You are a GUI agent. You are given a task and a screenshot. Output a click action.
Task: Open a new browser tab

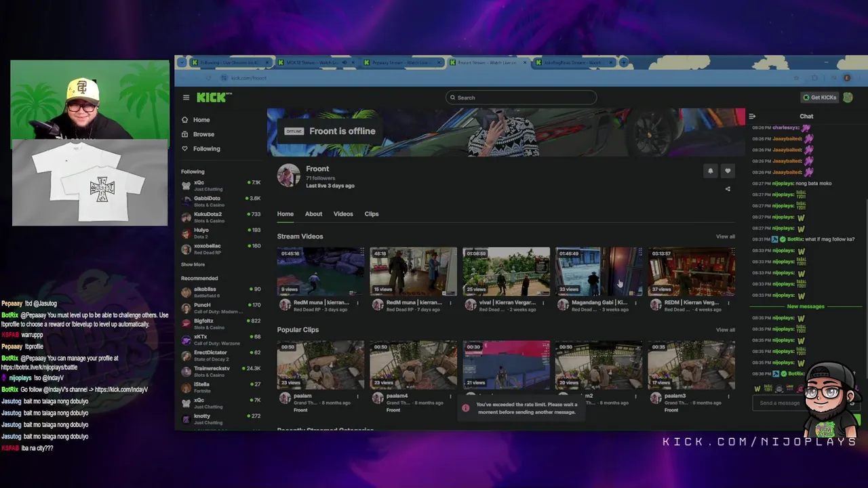pyautogui.click(x=623, y=62)
